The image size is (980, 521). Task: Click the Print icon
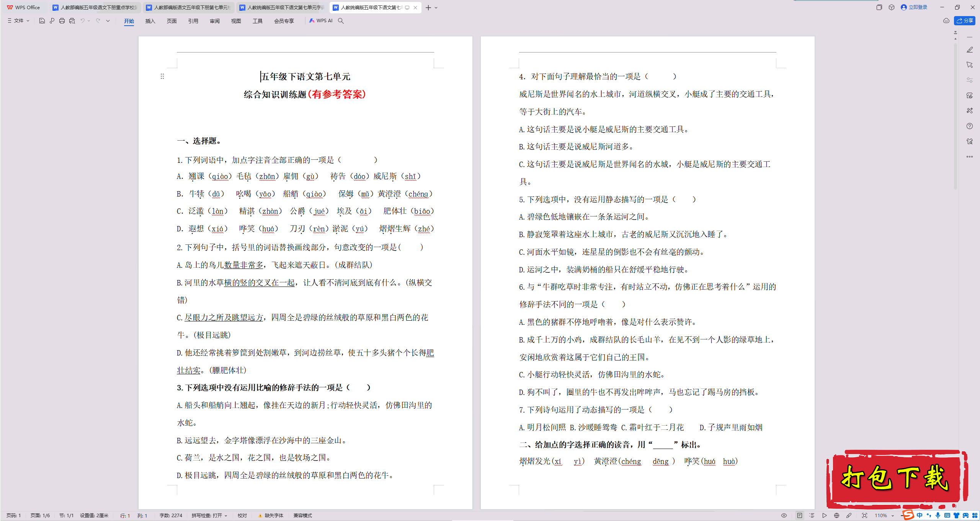point(62,21)
